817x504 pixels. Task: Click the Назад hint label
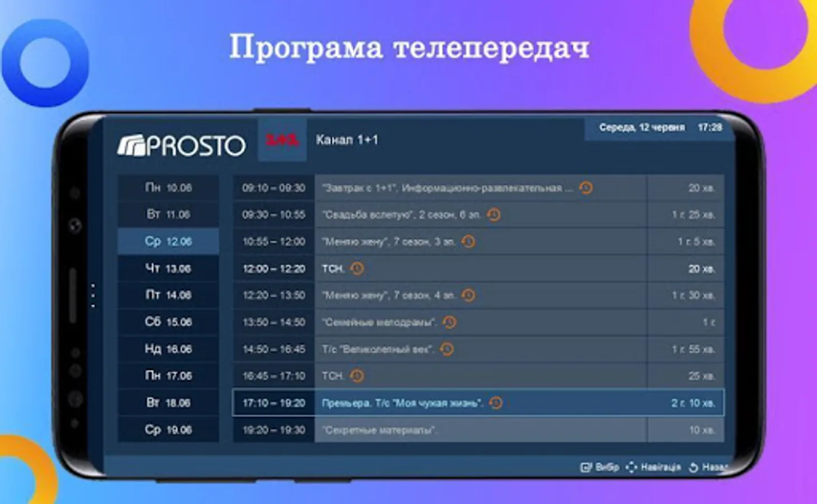pyautogui.click(x=714, y=467)
